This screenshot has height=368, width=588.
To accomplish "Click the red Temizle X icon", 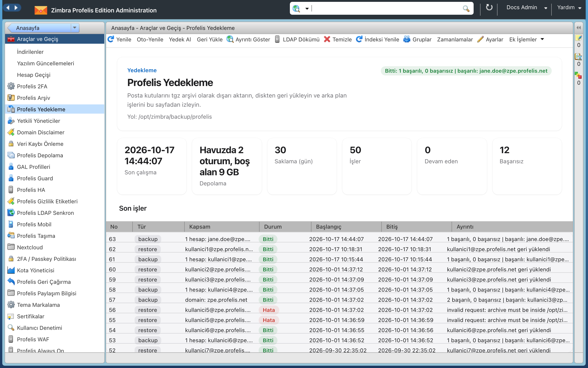I will (x=327, y=39).
